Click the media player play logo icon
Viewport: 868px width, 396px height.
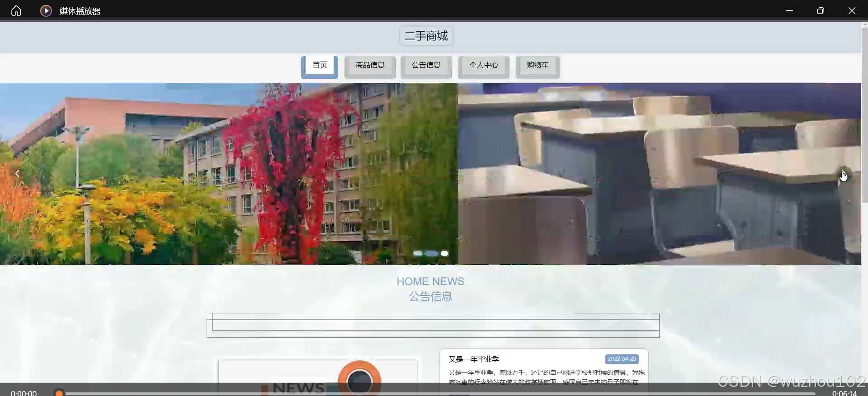46,10
